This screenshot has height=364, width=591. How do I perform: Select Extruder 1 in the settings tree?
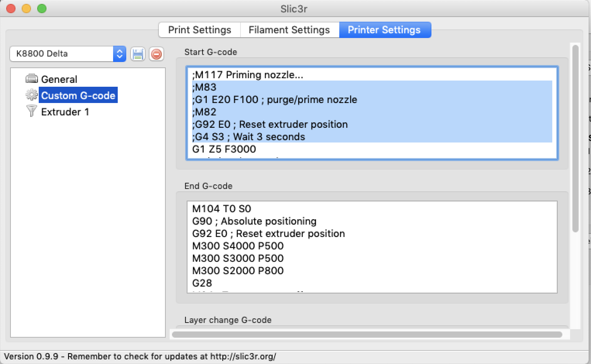[65, 112]
